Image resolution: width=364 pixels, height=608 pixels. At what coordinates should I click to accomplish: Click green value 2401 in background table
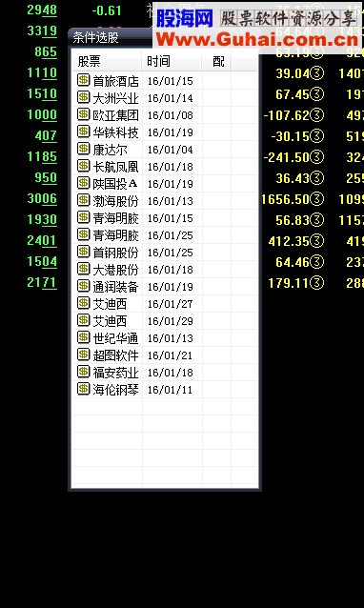coord(42,241)
